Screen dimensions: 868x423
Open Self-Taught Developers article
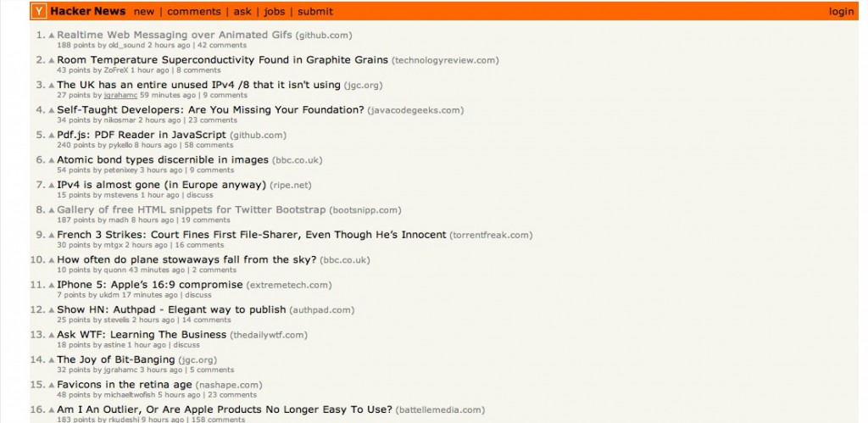coord(210,109)
